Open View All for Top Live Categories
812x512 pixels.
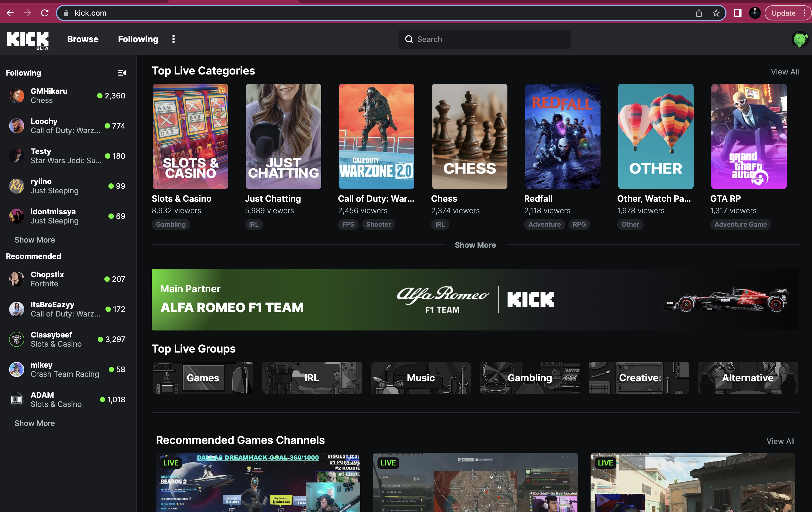pos(785,72)
